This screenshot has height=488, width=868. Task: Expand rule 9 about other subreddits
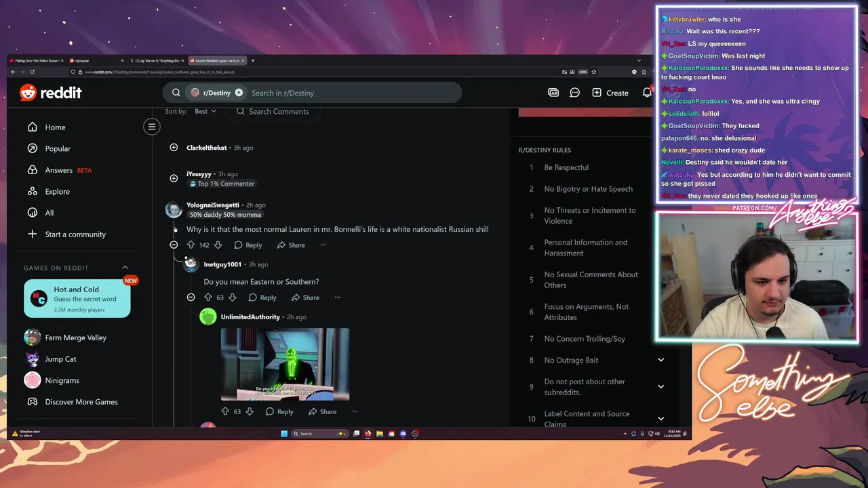pyautogui.click(x=661, y=386)
